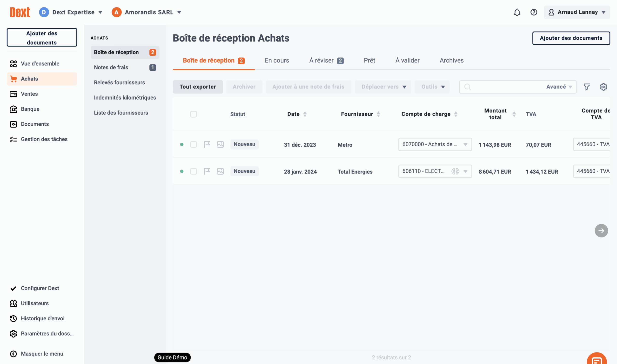Click the Tout exporter button
This screenshot has width=617, height=364.
pyautogui.click(x=198, y=87)
